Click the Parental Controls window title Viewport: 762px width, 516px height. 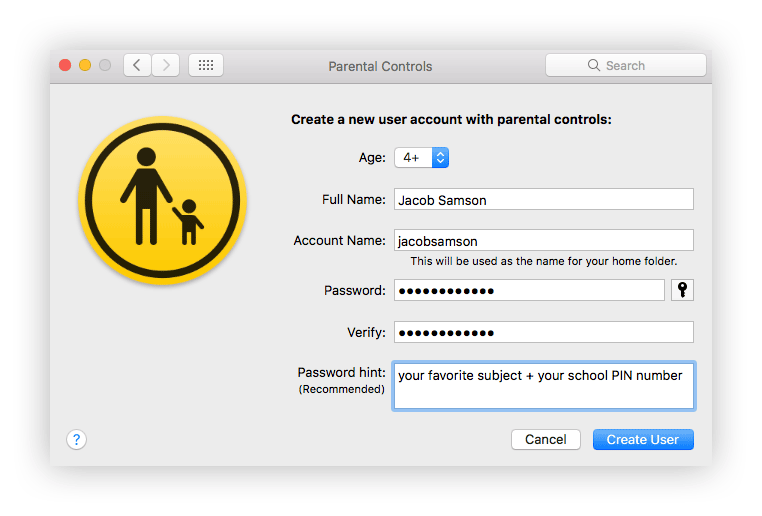coord(380,66)
